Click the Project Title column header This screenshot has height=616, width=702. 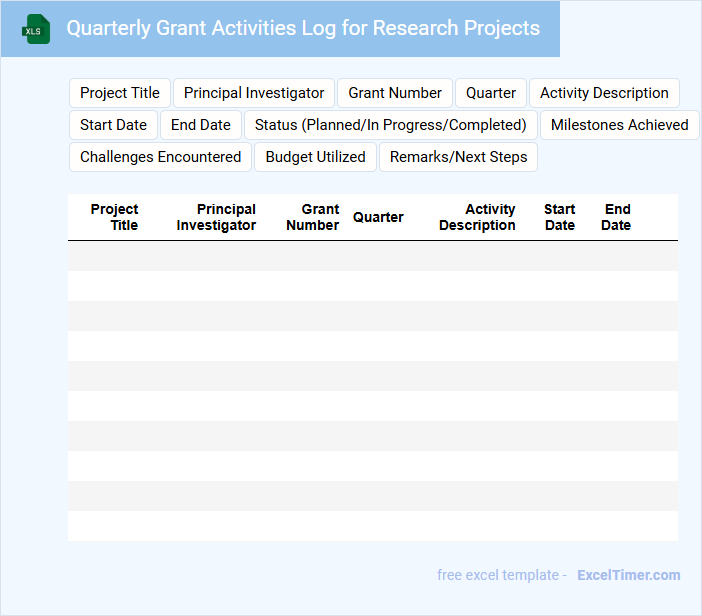click(x=115, y=217)
